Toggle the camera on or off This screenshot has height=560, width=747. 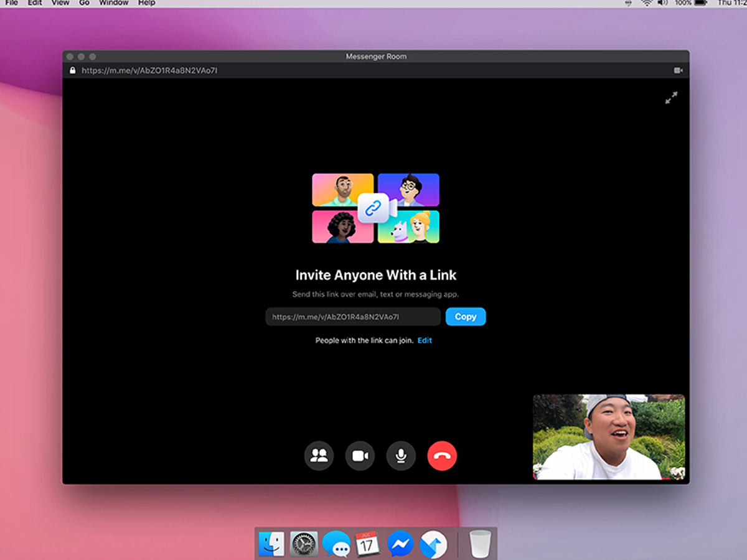(x=360, y=456)
